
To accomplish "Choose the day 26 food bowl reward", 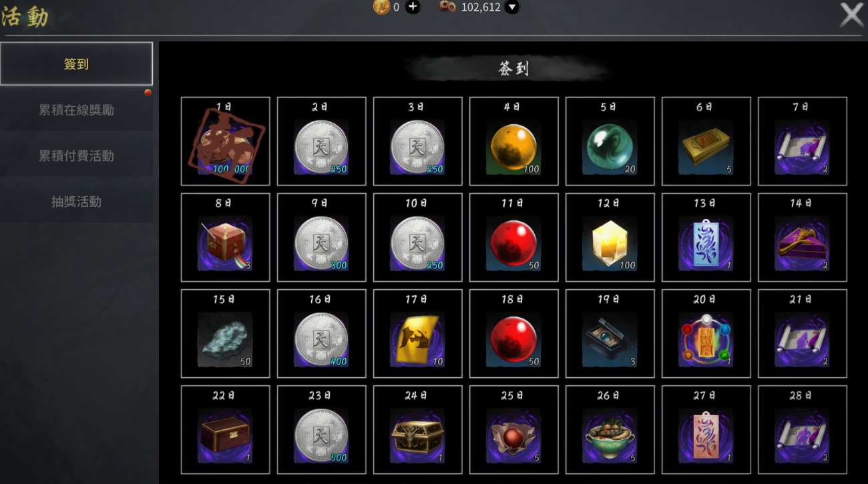I will point(610,430).
